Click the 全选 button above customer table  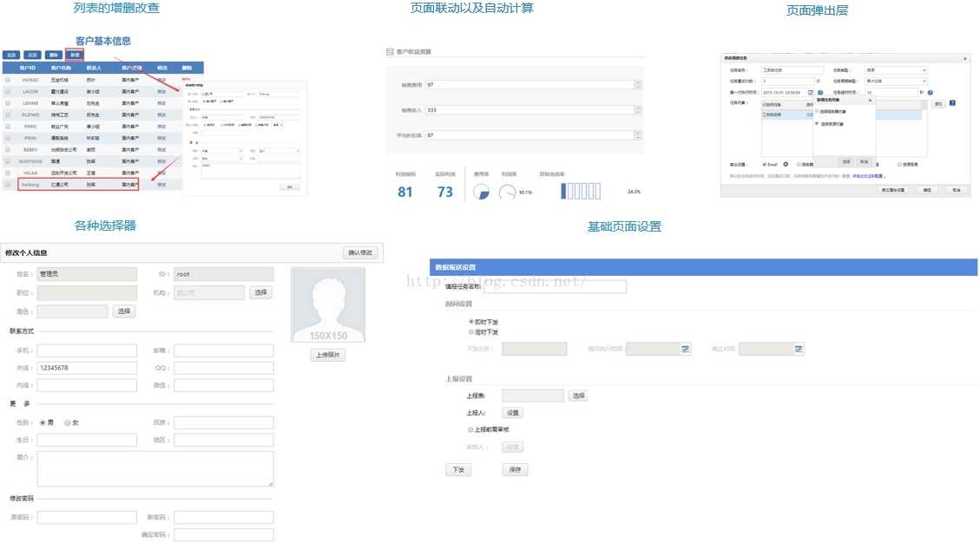tap(12, 55)
